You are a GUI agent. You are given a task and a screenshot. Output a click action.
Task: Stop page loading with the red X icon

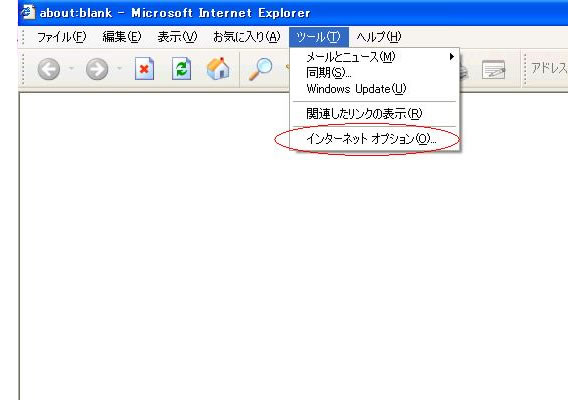[x=144, y=69]
